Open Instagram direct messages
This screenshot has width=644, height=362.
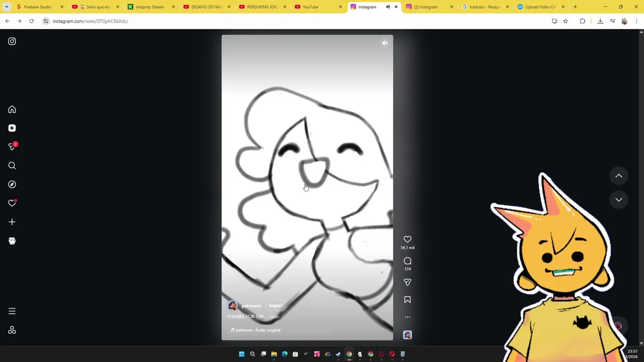[x=12, y=147]
